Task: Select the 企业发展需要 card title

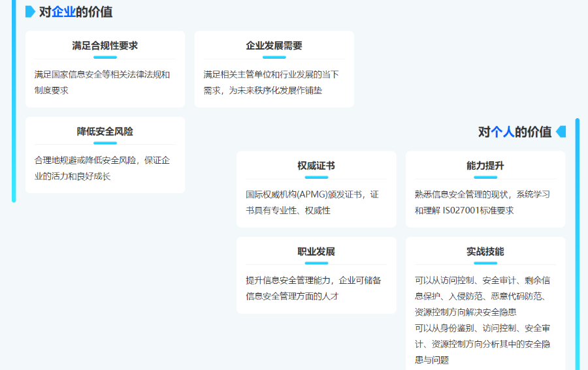Action: pos(274,46)
